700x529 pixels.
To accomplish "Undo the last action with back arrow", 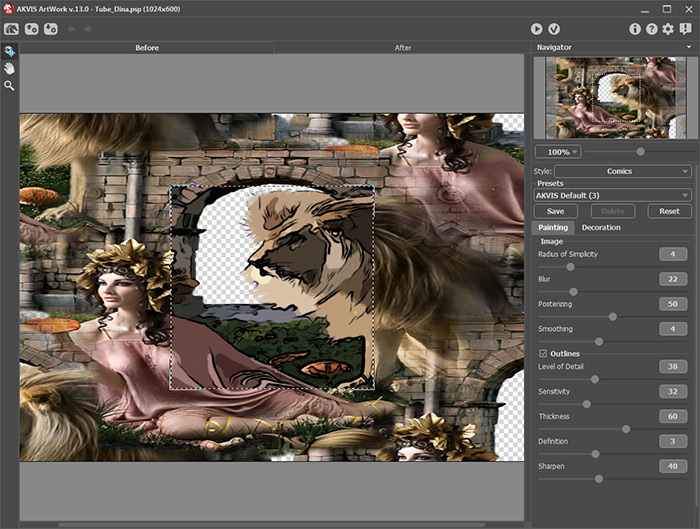I will [x=71, y=29].
